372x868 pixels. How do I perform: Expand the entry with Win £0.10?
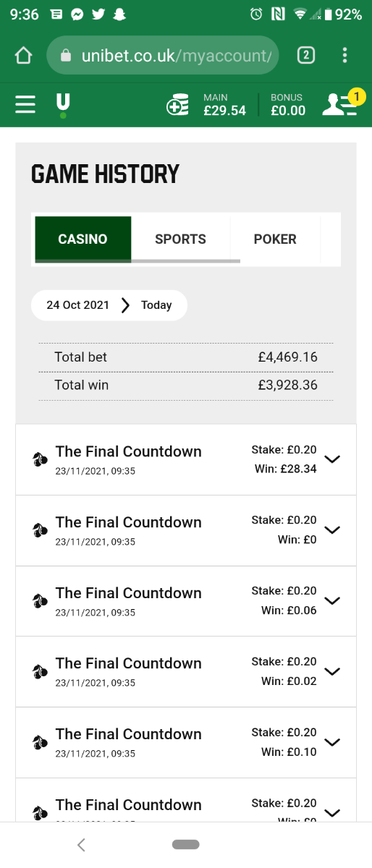click(x=332, y=742)
